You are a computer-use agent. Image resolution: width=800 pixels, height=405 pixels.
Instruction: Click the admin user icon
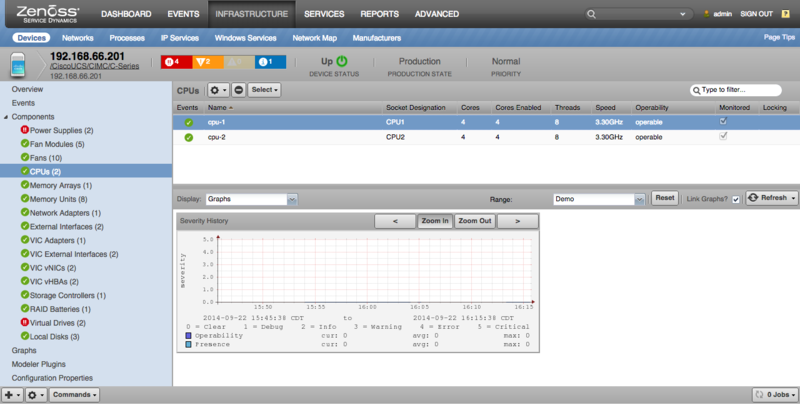click(707, 14)
